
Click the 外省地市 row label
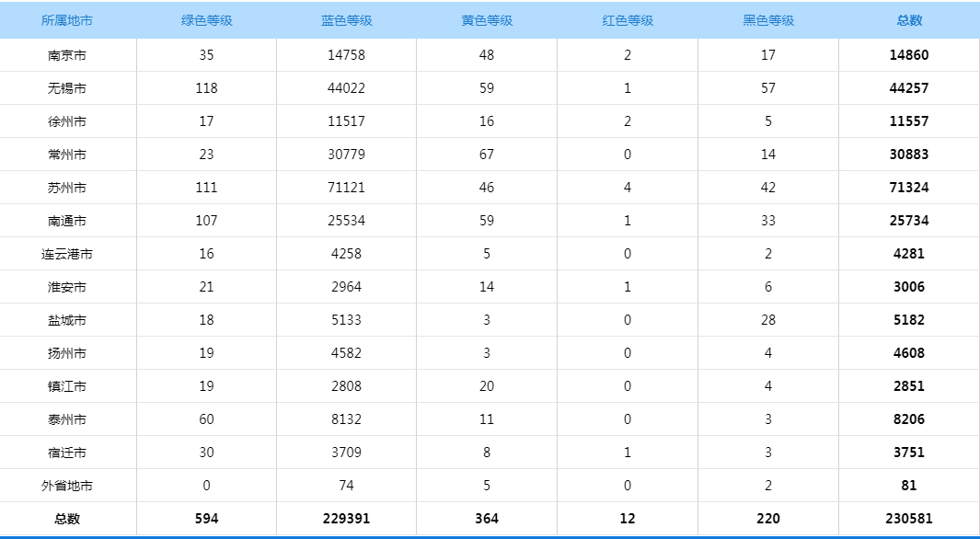coord(67,486)
